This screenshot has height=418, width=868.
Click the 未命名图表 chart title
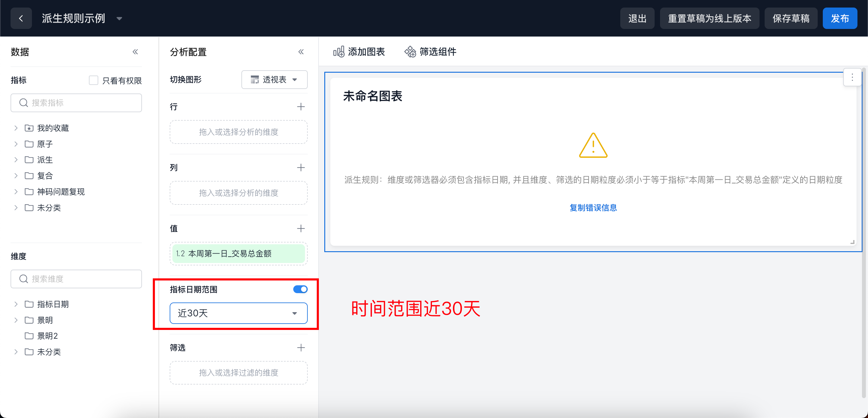(x=373, y=96)
